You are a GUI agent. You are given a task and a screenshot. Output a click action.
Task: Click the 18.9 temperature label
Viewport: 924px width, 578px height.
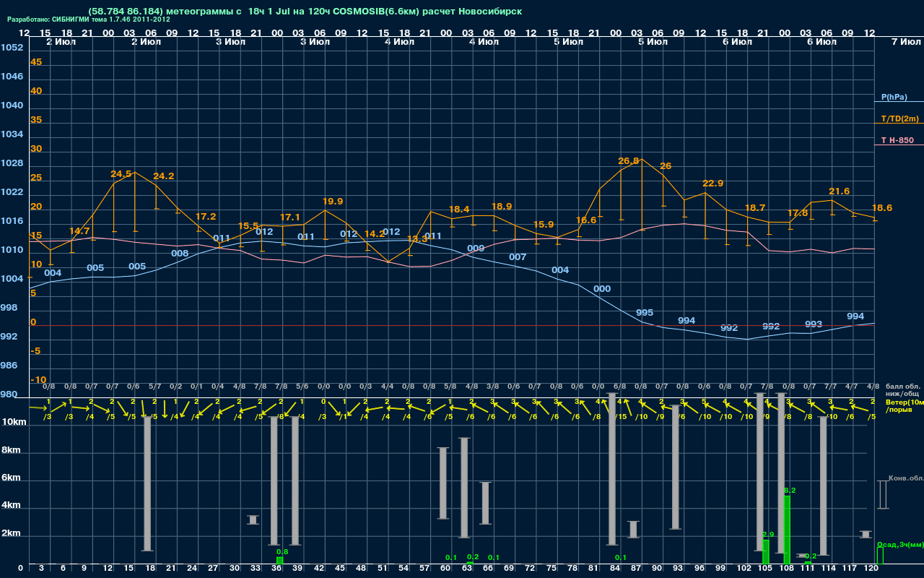[x=502, y=207]
